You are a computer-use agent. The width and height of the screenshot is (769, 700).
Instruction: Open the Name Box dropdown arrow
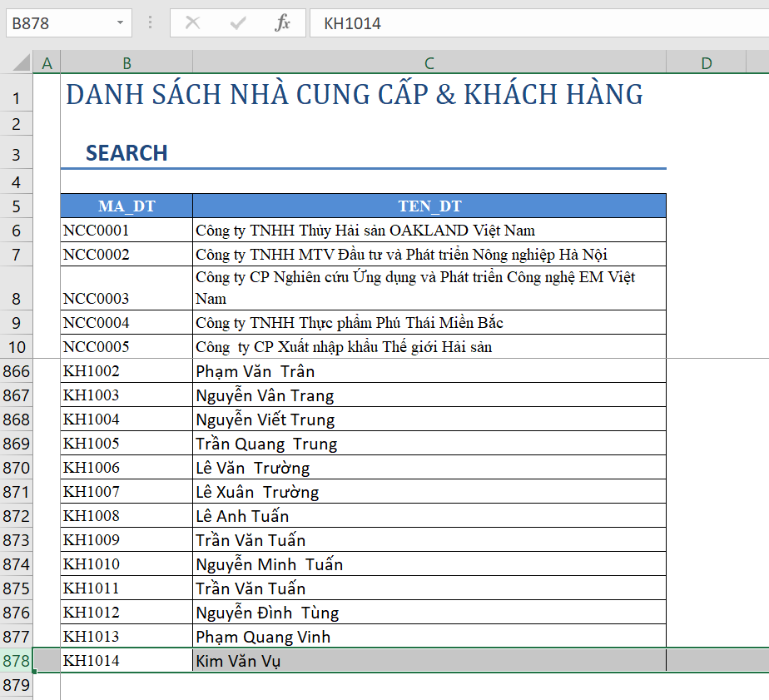[x=119, y=22]
